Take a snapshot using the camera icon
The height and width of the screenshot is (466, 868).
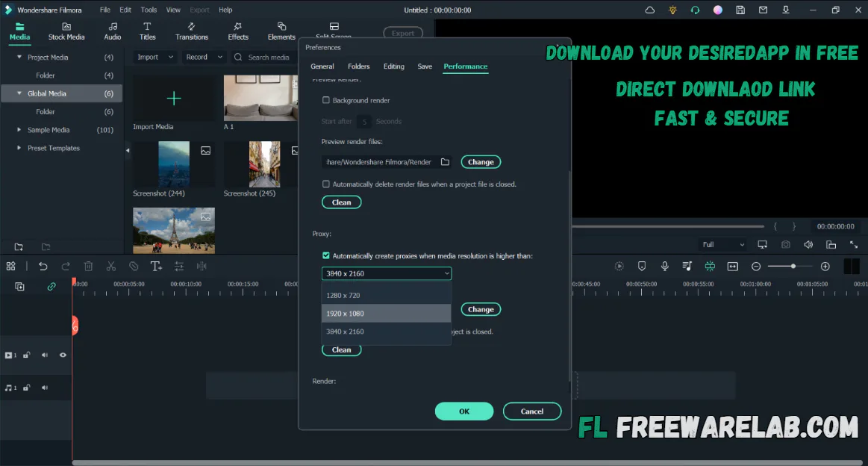tap(785, 244)
